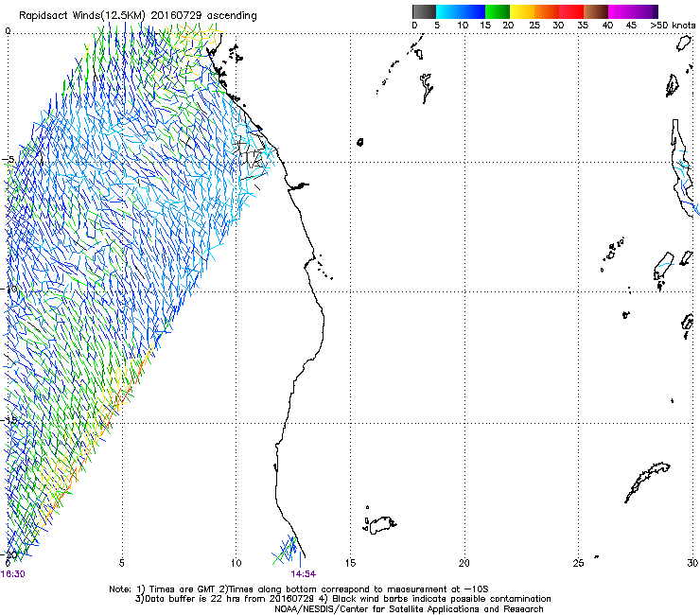Click the "Data buffer is 22 hrs" note line
Viewport: 700px width, 615px height.
pos(342,599)
